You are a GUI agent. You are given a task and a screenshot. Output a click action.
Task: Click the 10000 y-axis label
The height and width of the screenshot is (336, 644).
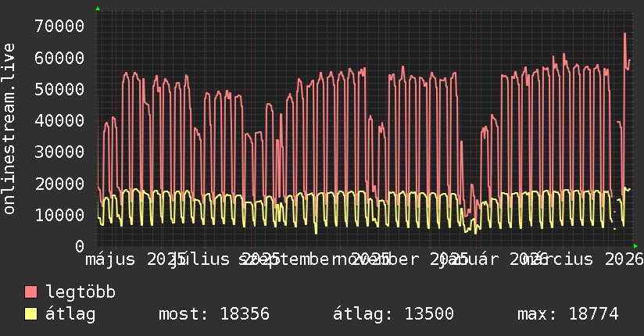(x=59, y=215)
